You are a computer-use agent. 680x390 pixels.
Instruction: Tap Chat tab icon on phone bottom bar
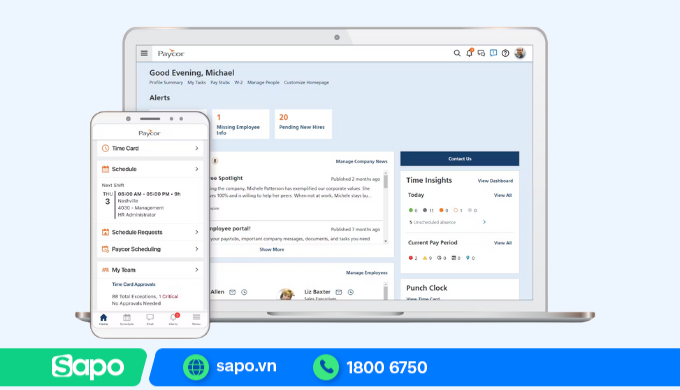pyautogui.click(x=150, y=319)
